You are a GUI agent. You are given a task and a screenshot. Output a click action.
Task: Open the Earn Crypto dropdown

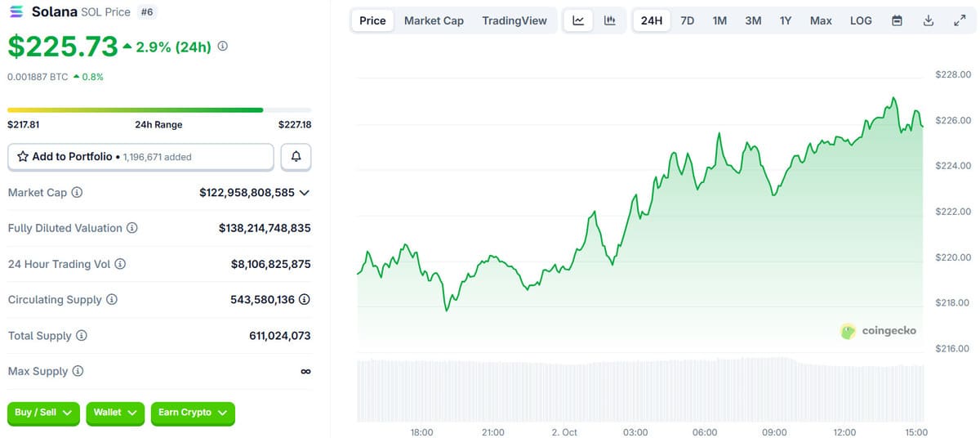click(193, 413)
